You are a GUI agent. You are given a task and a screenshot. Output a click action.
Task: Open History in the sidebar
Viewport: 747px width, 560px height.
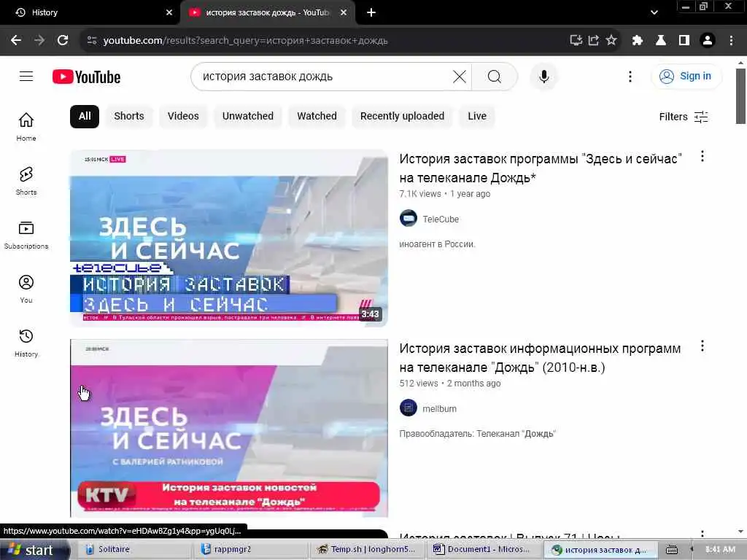coord(26,343)
